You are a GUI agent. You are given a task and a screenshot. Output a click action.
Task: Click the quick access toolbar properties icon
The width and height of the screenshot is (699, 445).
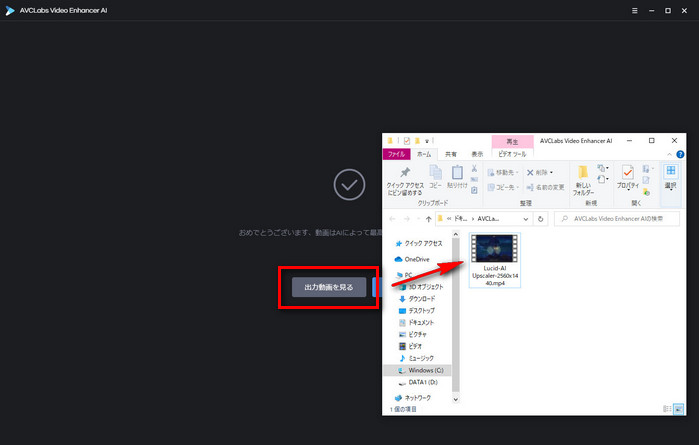[407, 141]
